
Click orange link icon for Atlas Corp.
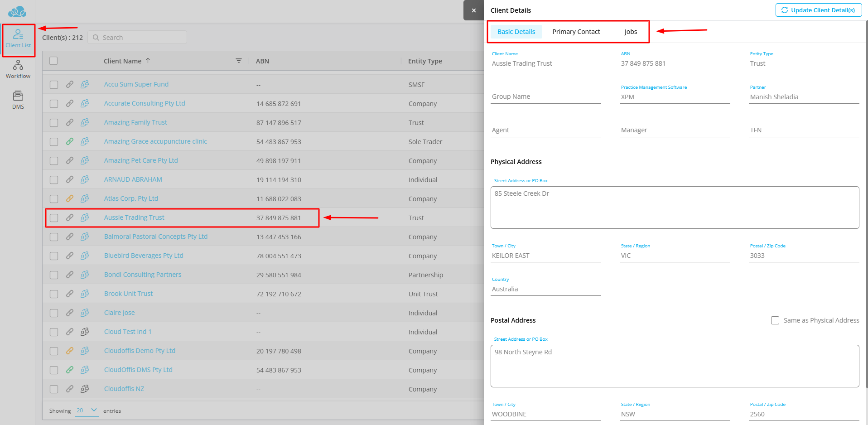coord(70,198)
